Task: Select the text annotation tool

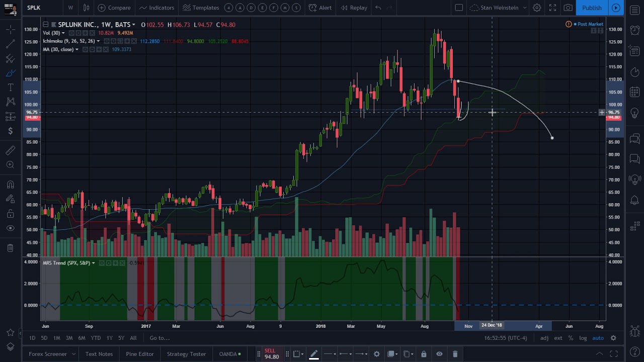Action: point(10,88)
